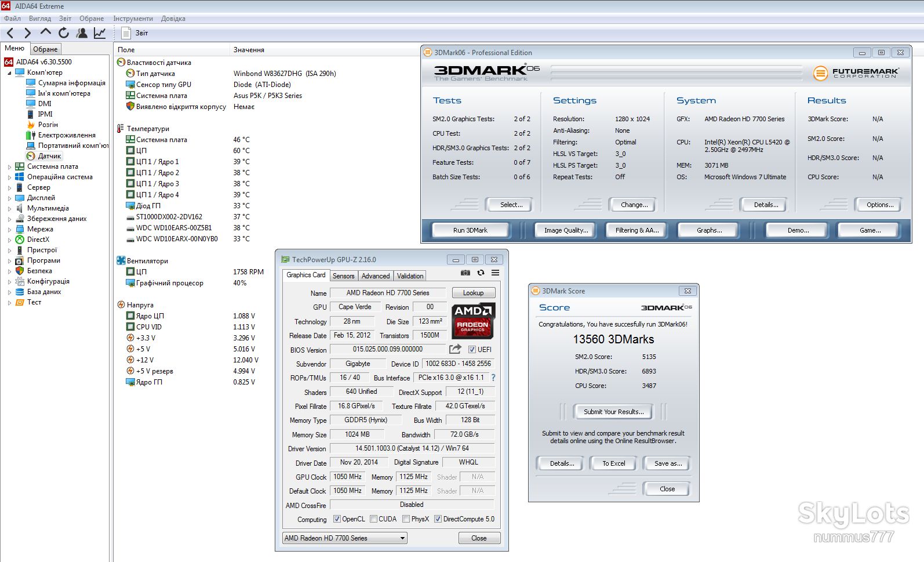Select the Датчик sensor tree item
The width and height of the screenshot is (924, 562).
(x=44, y=156)
